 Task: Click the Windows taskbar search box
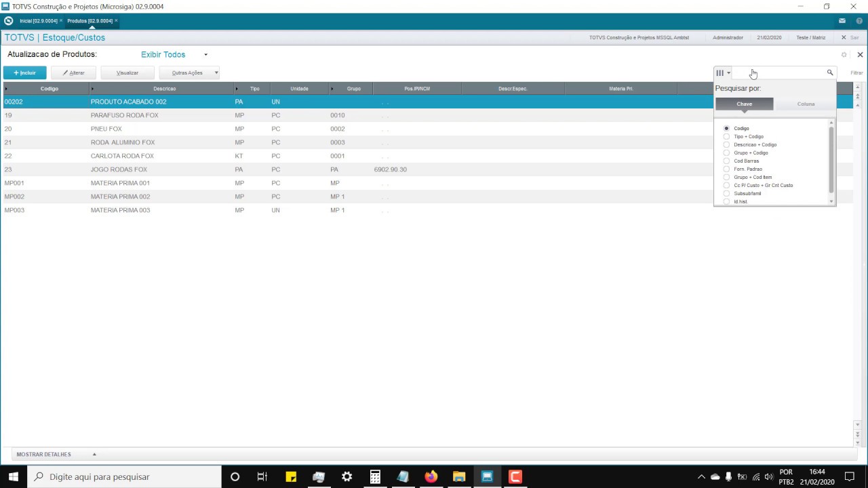(124, 476)
